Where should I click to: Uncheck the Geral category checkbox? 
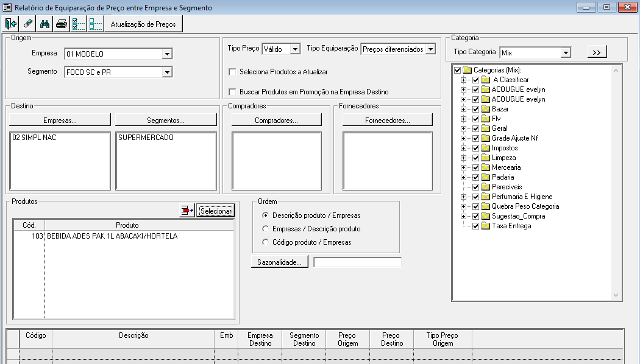point(475,128)
